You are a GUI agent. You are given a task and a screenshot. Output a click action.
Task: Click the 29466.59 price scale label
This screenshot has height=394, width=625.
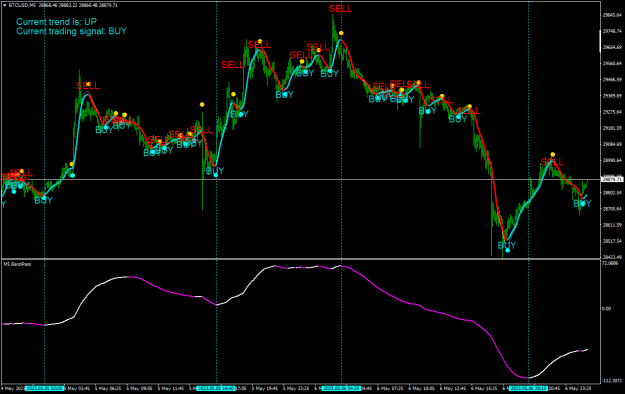click(x=612, y=80)
